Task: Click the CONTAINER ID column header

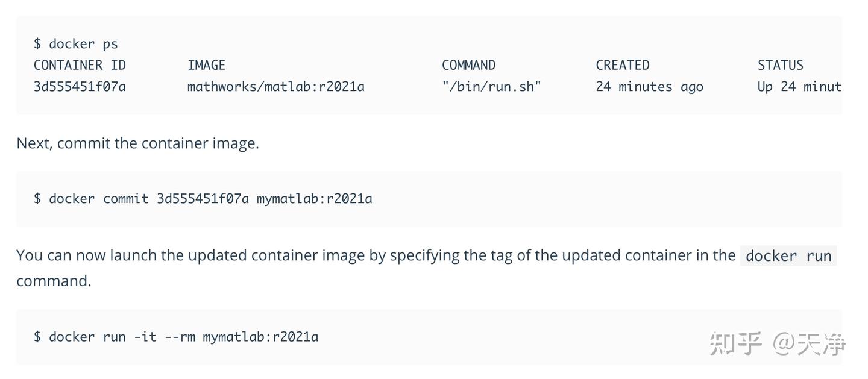Action: point(80,65)
